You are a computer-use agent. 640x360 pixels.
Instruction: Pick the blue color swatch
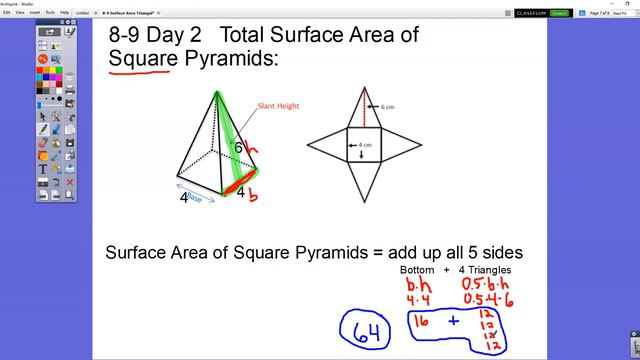(x=46, y=77)
